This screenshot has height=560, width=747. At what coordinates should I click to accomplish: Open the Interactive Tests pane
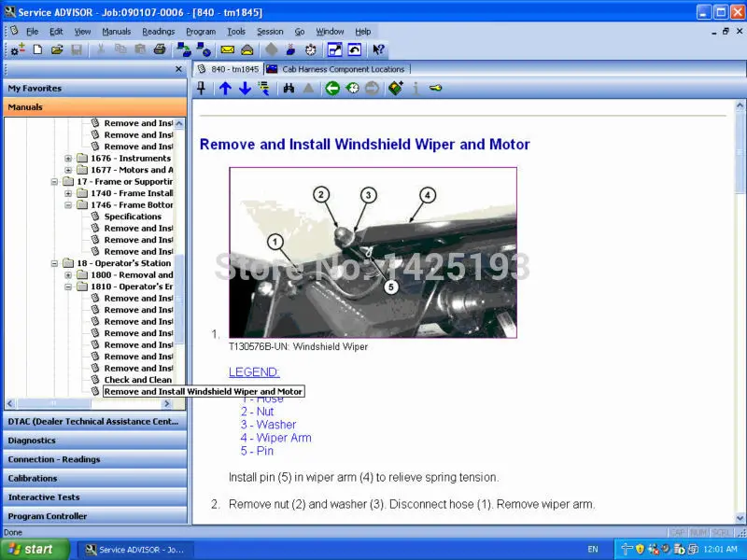[x=95, y=497]
